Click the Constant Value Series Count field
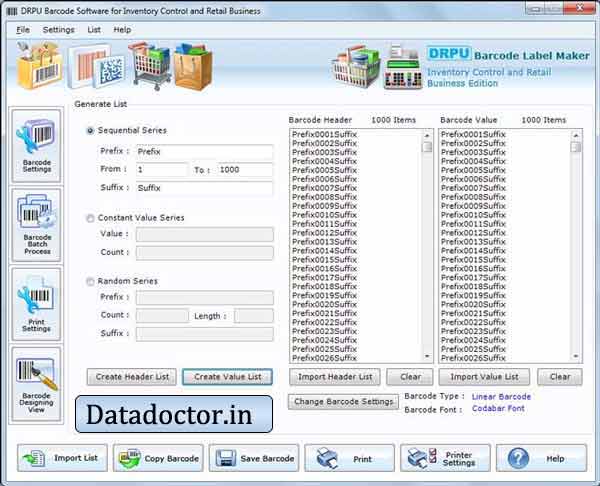This screenshot has height=486, width=600. click(204, 253)
